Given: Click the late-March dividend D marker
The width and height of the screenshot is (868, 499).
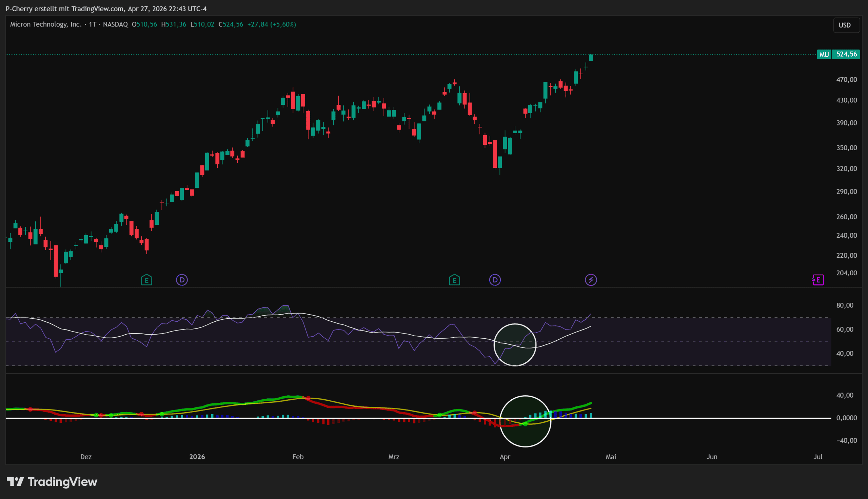Looking at the screenshot, I should pyautogui.click(x=494, y=280).
